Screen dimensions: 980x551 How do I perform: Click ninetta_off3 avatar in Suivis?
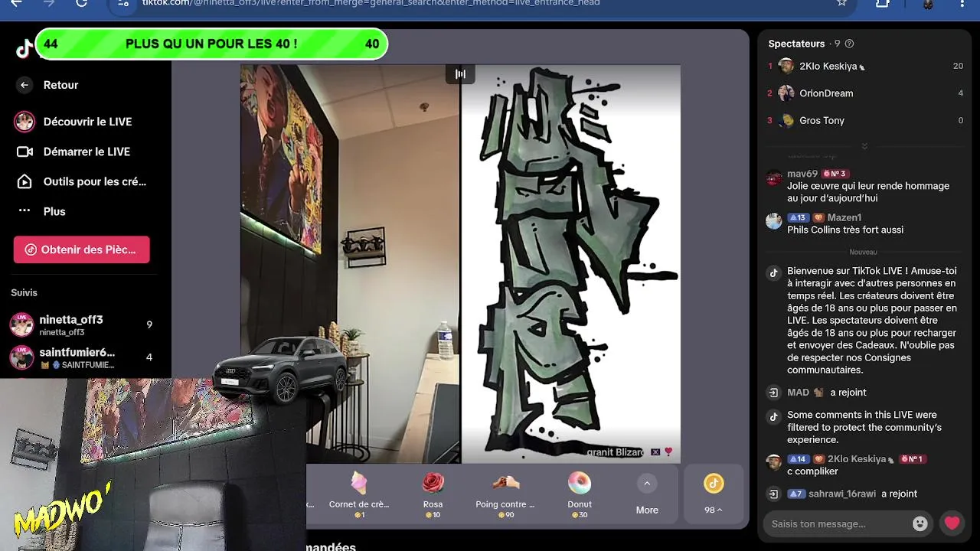pyautogui.click(x=21, y=324)
